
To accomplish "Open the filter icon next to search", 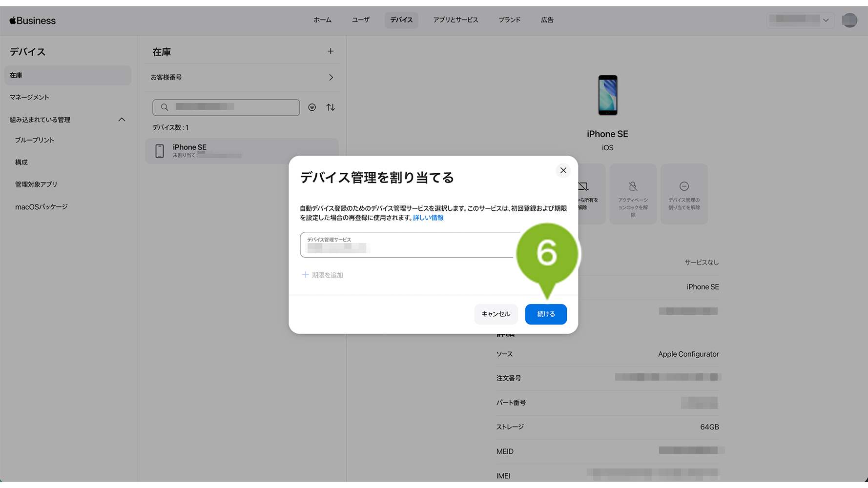I will 312,107.
